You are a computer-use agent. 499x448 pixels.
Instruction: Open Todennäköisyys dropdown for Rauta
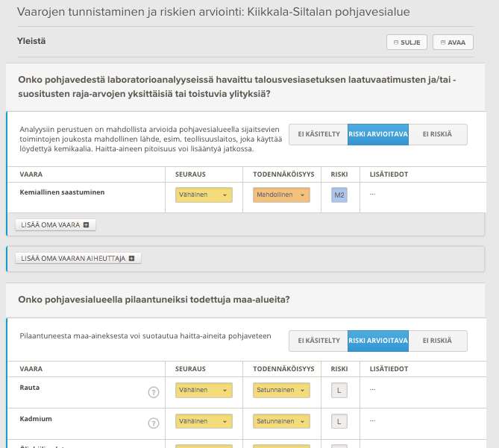coord(281,390)
